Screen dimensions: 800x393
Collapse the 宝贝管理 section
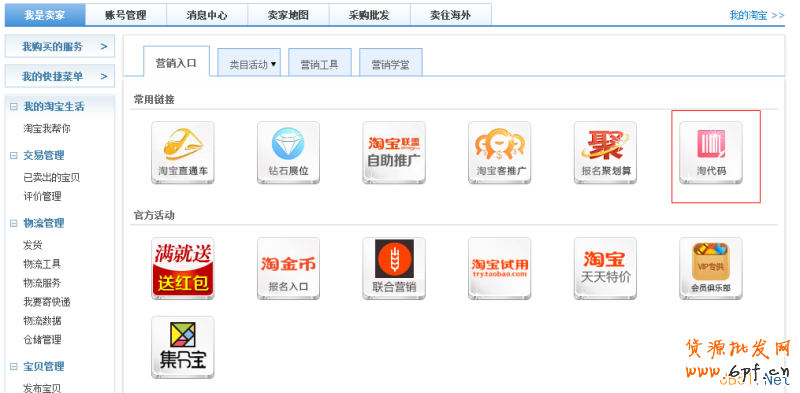click(14, 367)
